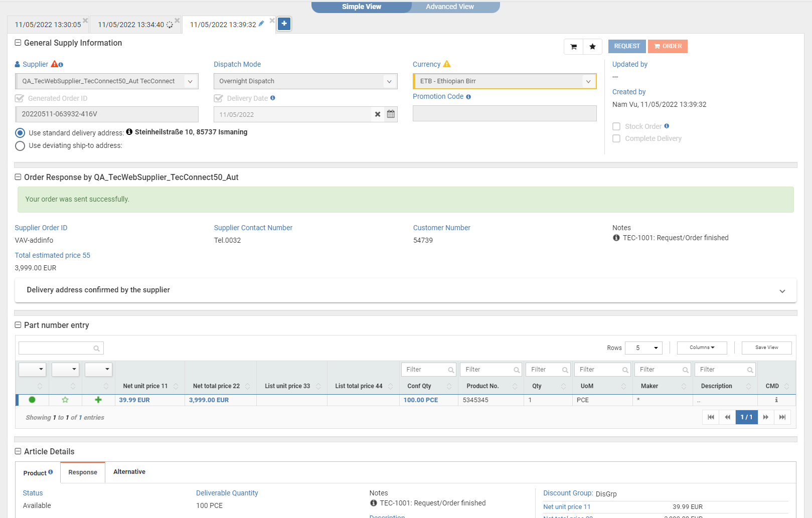
Task: Expand Delivery address confirmed by supplier
Action: [782, 291]
